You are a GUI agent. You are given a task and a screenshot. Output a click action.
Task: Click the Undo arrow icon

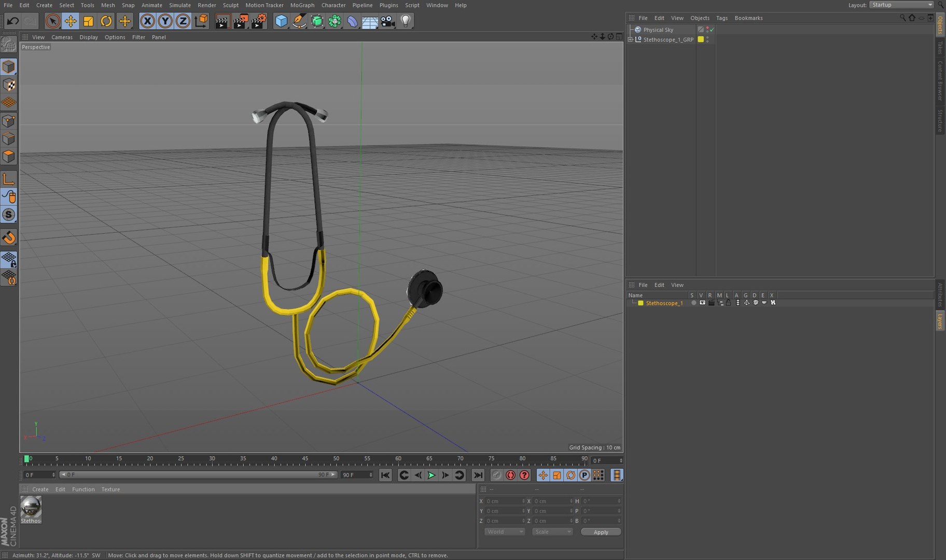pos(12,21)
